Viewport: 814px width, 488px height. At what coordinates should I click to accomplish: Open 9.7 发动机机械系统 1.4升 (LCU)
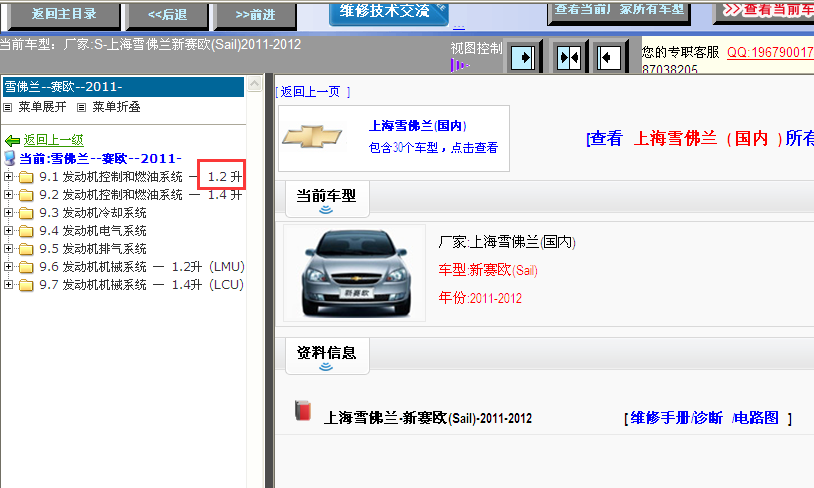pos(141,284)
